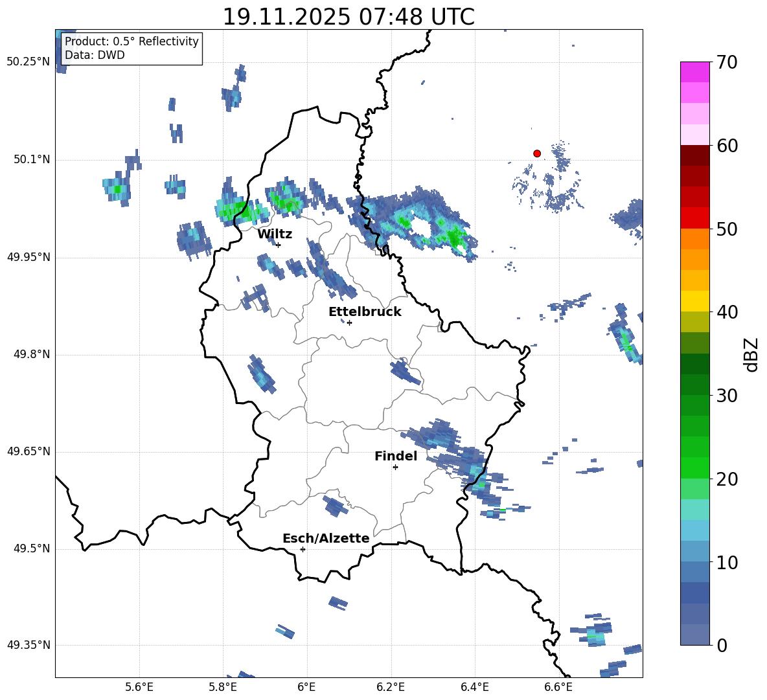Image resolution: width=767 pixels, height=700 pixels.
Task: Click the red dot marker on the map
Action: [536, 153]
